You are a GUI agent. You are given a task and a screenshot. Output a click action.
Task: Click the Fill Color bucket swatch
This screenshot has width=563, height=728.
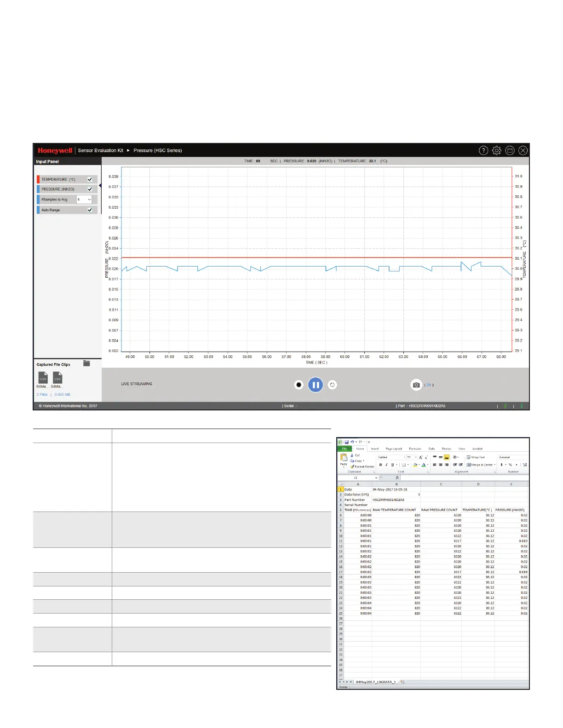pyautogui.click(x=415, y=465)
